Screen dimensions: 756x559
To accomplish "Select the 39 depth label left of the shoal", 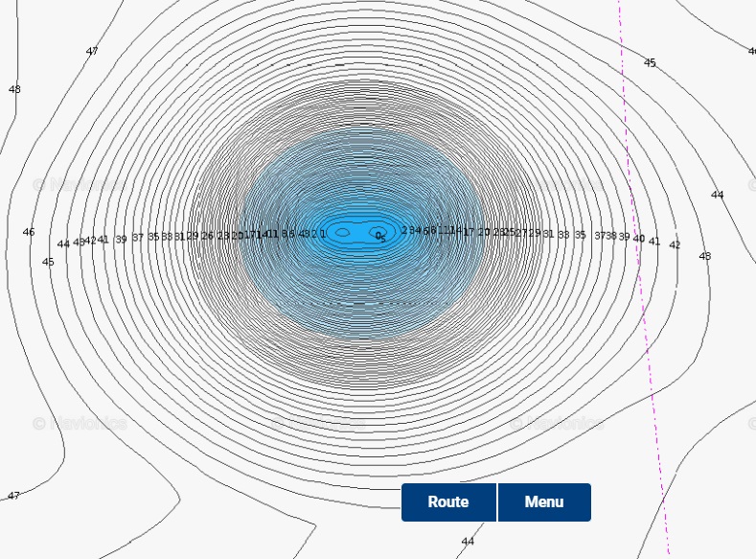I will click(x=121, y=240).
